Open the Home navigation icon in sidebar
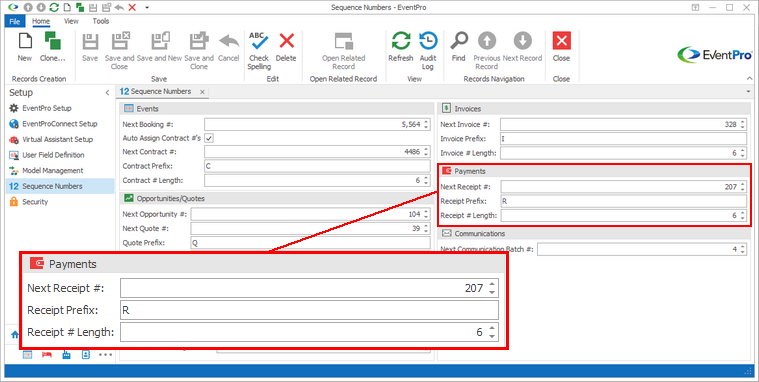Screen dimensions: 759x382 pos(15,335)
